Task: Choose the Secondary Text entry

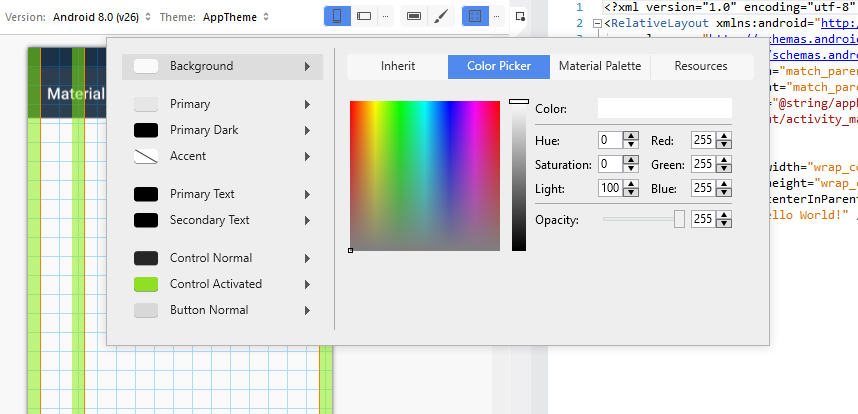Action: pyautogui.click(x=209, y=220)
